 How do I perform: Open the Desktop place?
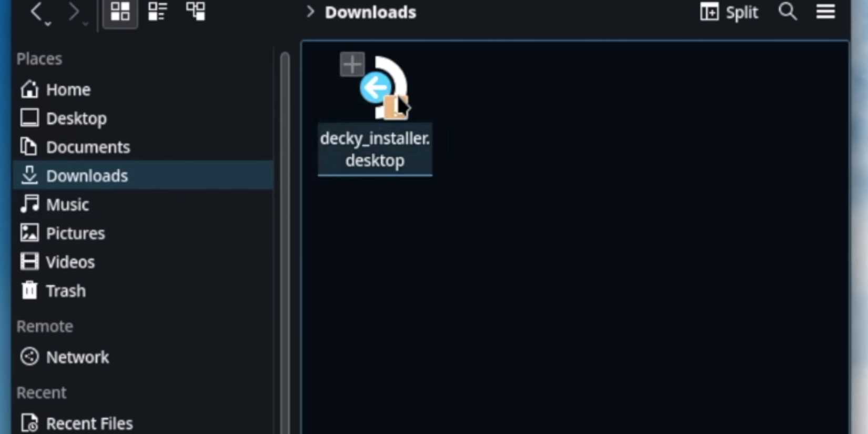click(x=76, y=119)
